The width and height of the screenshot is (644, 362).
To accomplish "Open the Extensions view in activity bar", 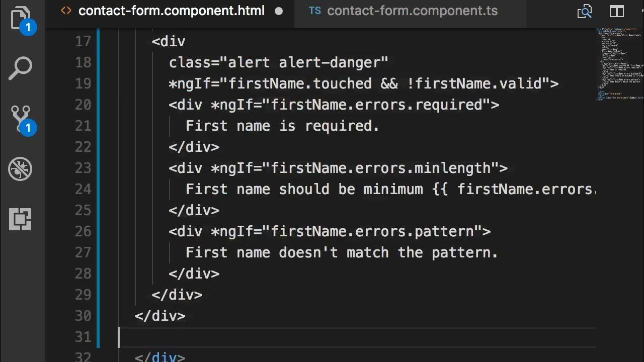I will [x=21, y=219].
